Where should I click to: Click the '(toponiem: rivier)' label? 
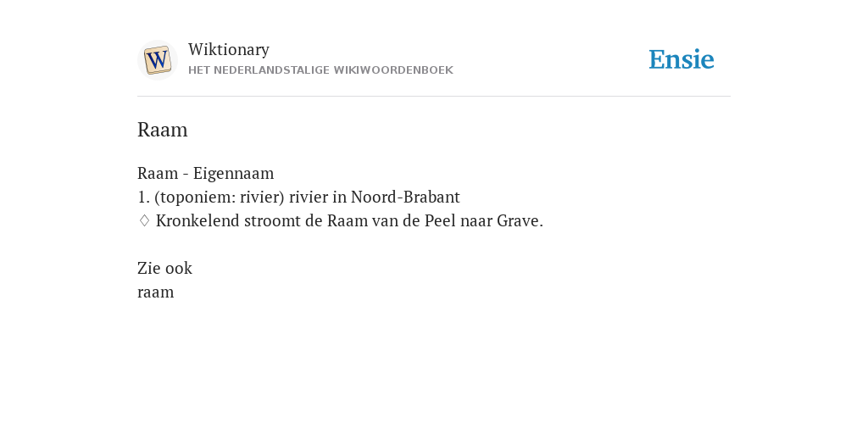(x=220, y=197)
